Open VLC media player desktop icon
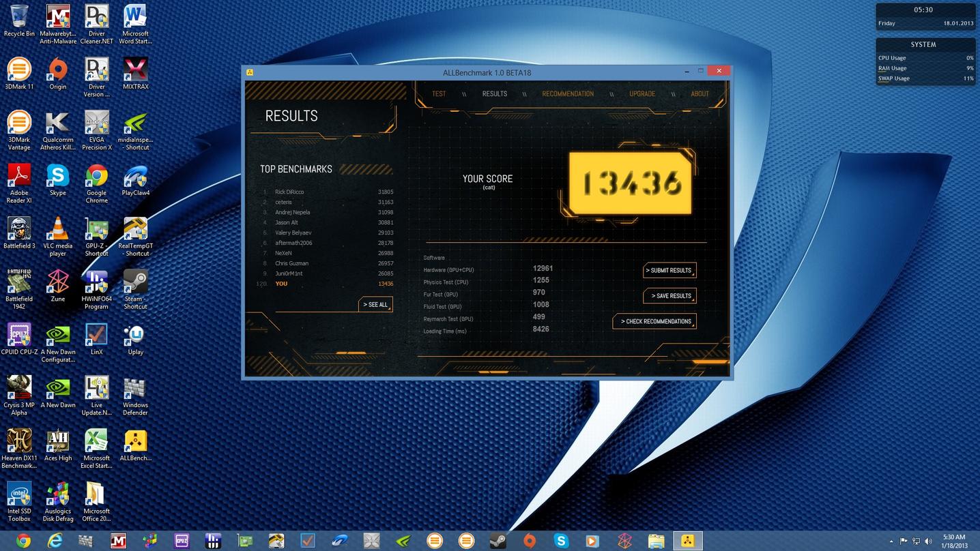The width and height of the screenshot is (980, 551). coord(58,237)
